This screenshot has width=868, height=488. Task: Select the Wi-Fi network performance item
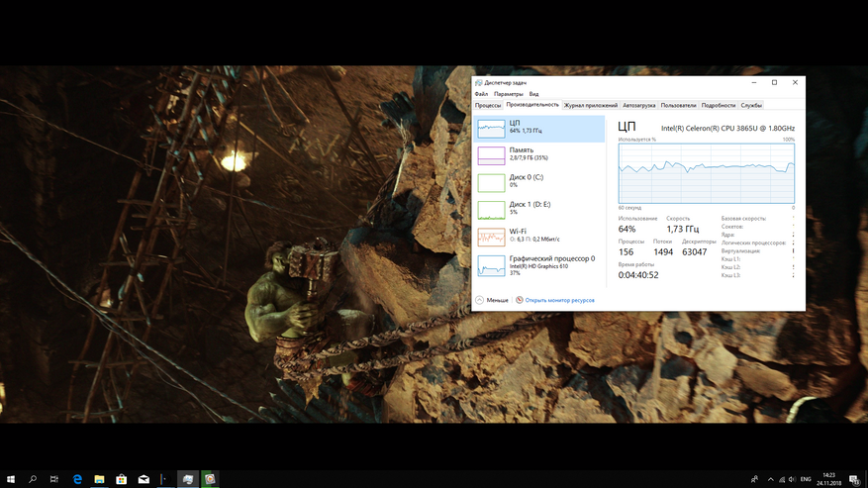tap(538, 237)
